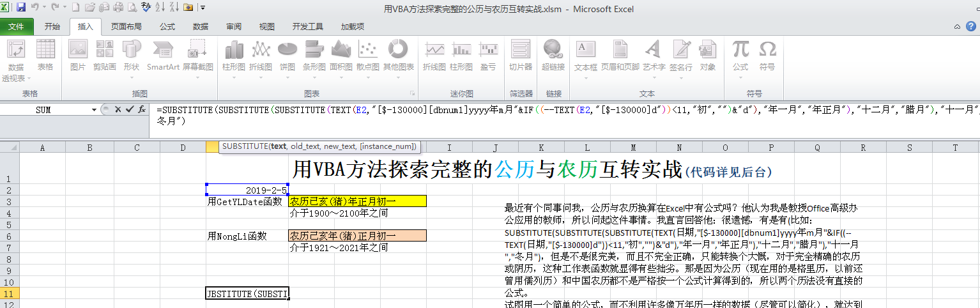Viewport: 980px width, 308px height.
Task: Save the workbook from quick access toolbar
Action: [21, 8]
